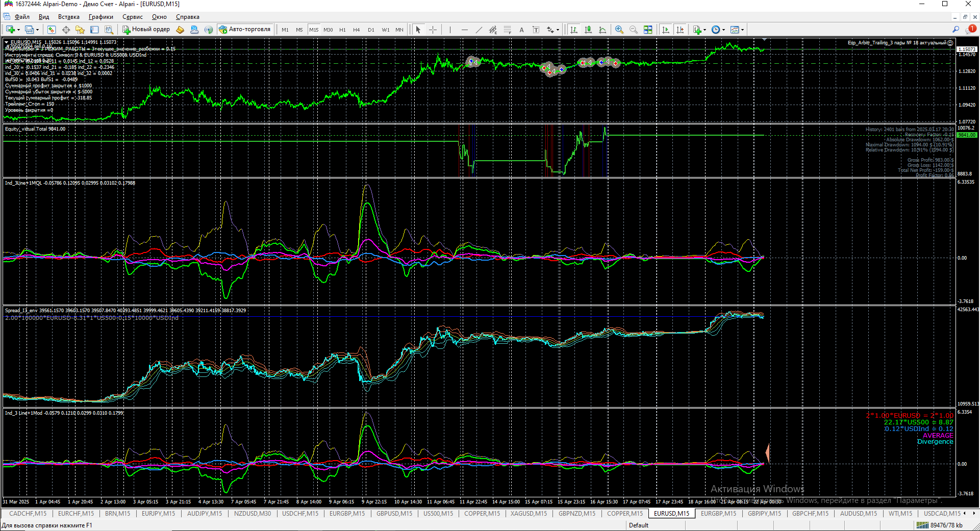
Task: Pick the vertical line drawing tool
Action: coord(450,30)
